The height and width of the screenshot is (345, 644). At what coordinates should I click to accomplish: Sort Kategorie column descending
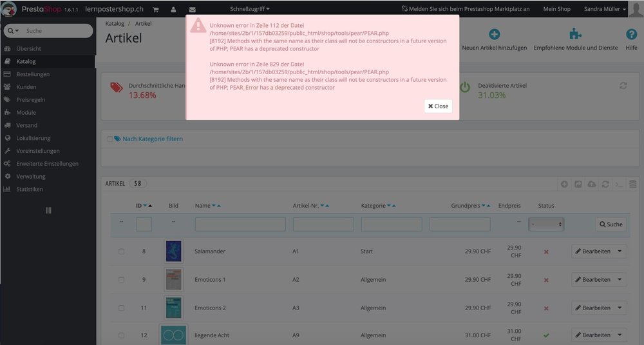(389, 206)
